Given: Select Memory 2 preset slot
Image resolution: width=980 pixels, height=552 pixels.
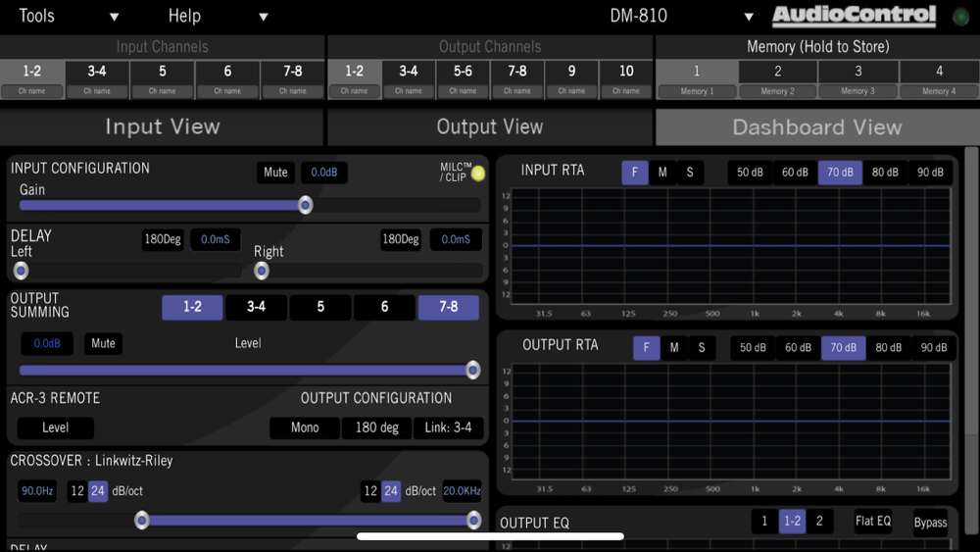Looking at the screenshot, I should click(777, 79).
